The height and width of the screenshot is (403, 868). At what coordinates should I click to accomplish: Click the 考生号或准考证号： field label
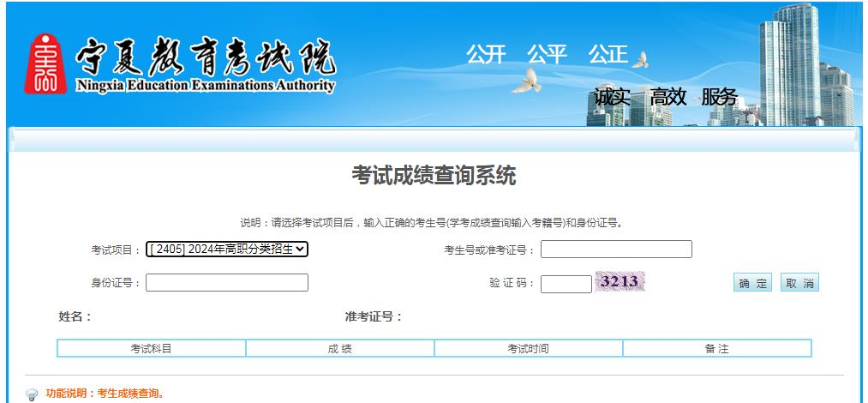[x=490, y=250]
